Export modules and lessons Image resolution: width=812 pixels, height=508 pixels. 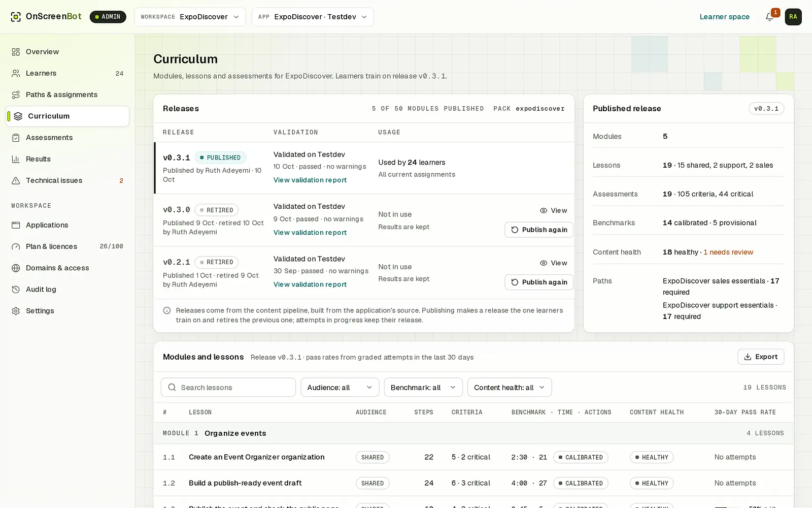click(761, 357)
